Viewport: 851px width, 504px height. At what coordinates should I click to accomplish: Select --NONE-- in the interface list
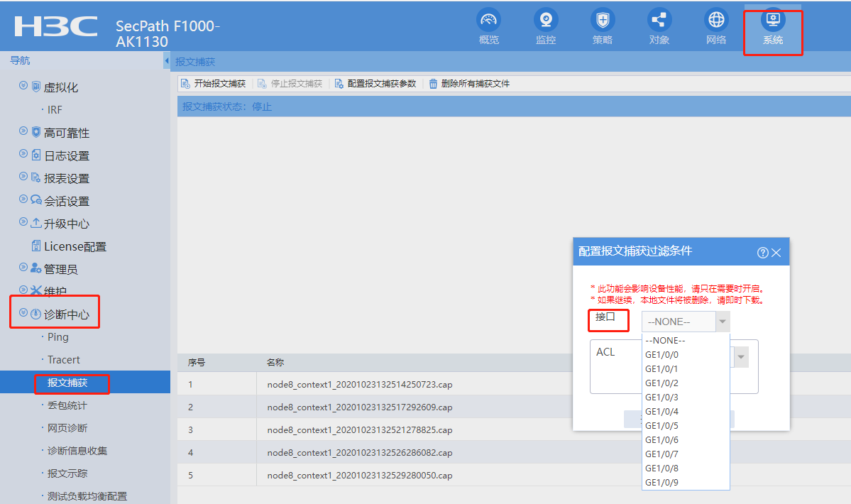click(x=686, y=341)
